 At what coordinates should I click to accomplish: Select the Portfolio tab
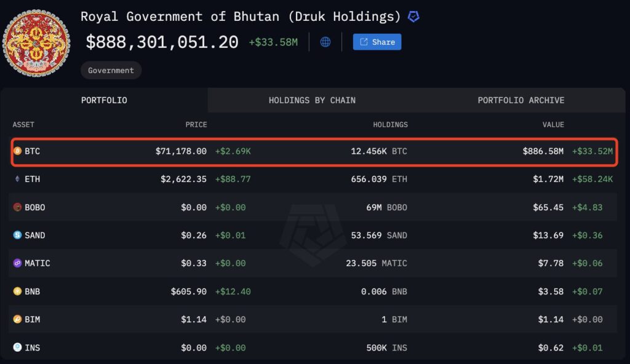104,100
